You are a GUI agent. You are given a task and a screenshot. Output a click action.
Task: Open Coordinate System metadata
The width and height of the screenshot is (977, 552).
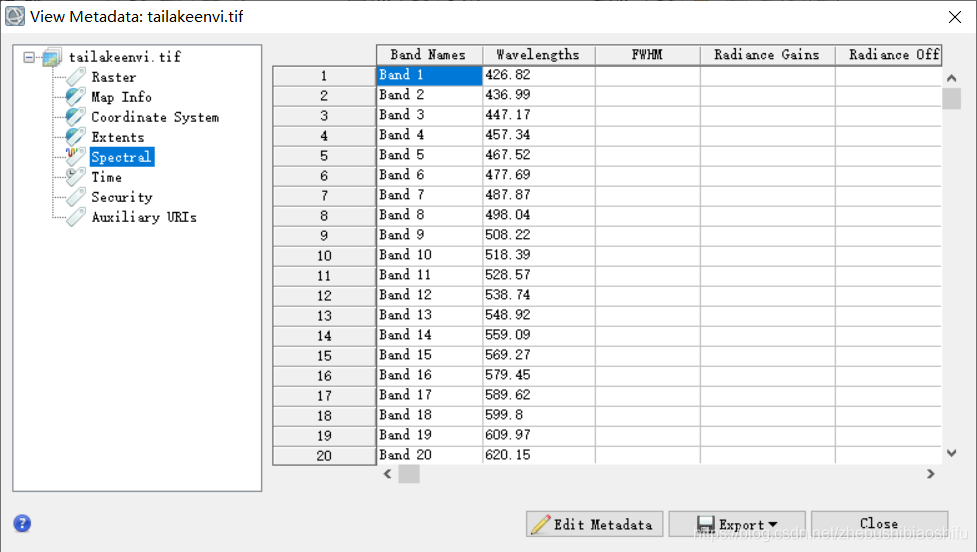click(x=155, y=117)
